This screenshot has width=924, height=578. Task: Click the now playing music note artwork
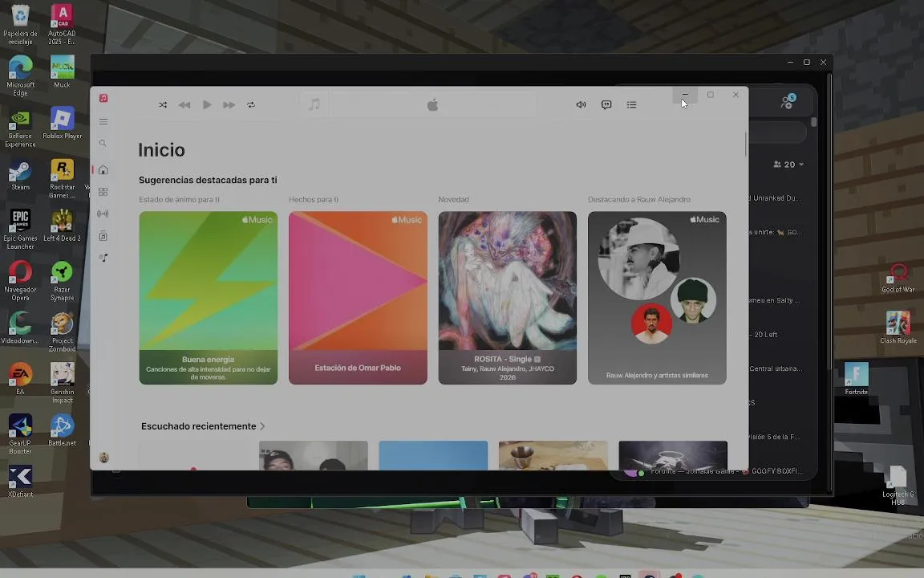pos(314,105)
